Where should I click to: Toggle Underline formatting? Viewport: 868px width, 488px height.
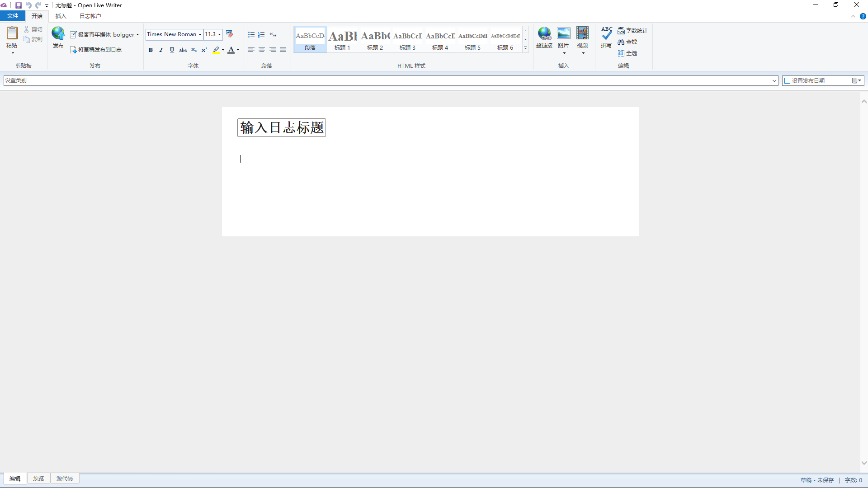(172, 50)
